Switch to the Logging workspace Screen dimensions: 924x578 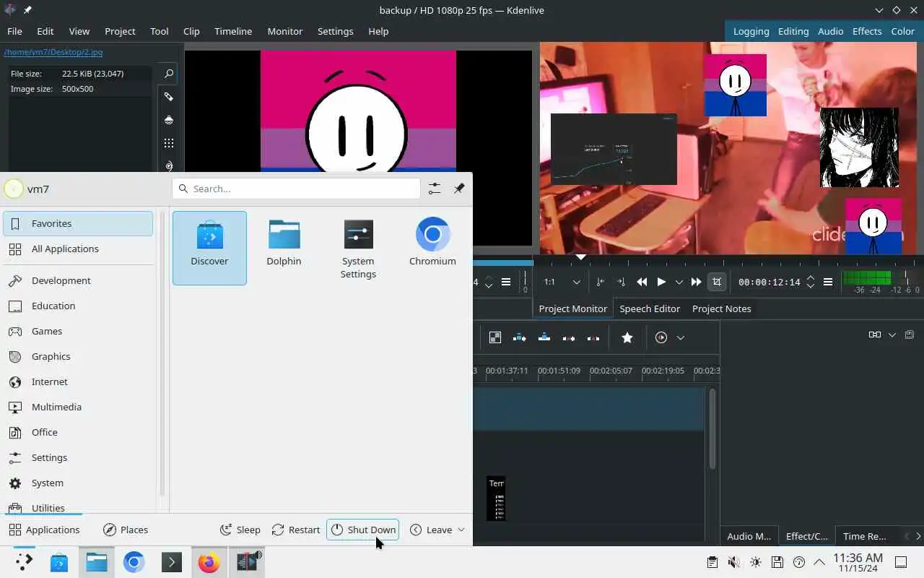(751, 31)
